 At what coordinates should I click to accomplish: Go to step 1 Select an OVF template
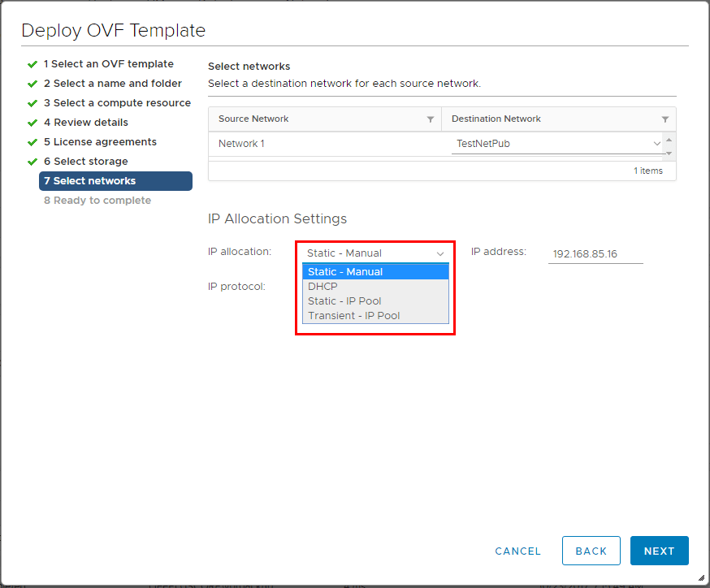[108, 64]
